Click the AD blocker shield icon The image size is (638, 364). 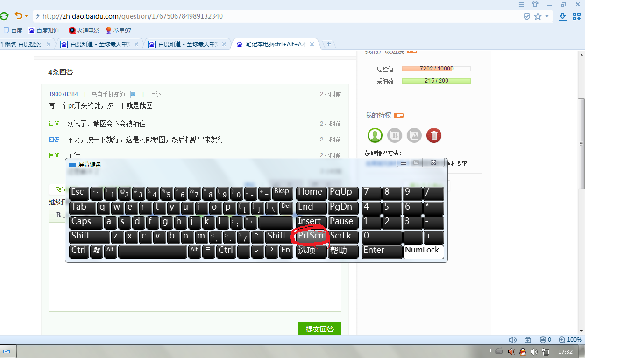[x=546, y=340]
